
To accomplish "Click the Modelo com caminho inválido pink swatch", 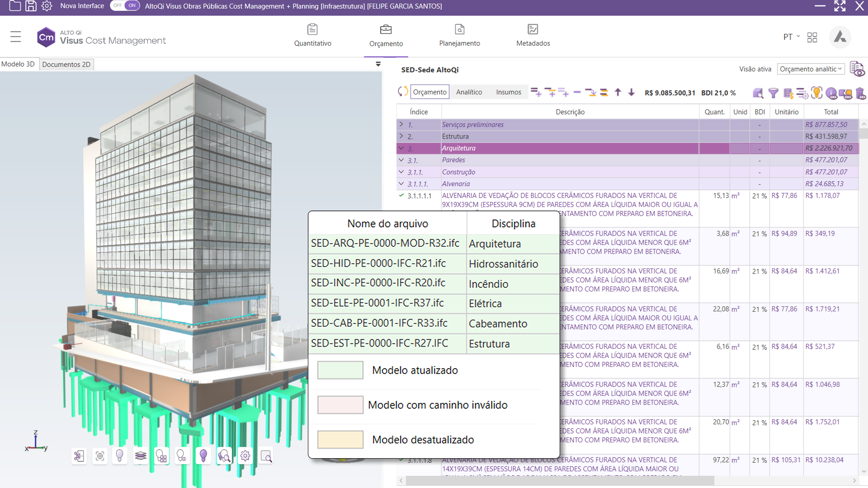I will tap(340, 405).
